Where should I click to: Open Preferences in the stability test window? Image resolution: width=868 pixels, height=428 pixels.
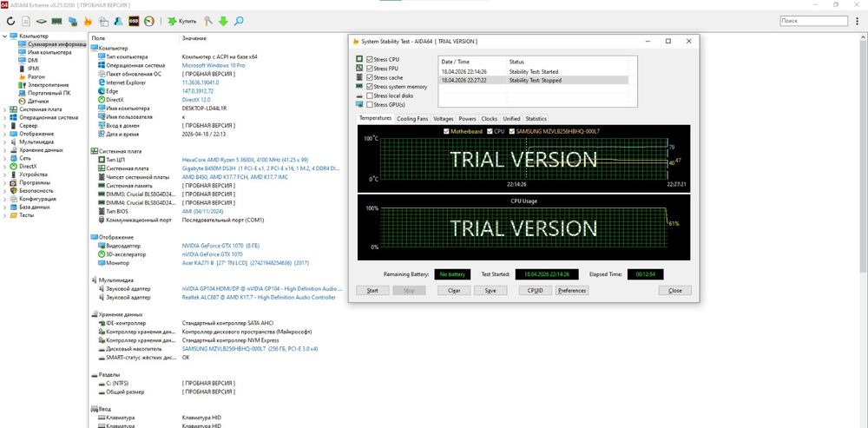[572, 291]
